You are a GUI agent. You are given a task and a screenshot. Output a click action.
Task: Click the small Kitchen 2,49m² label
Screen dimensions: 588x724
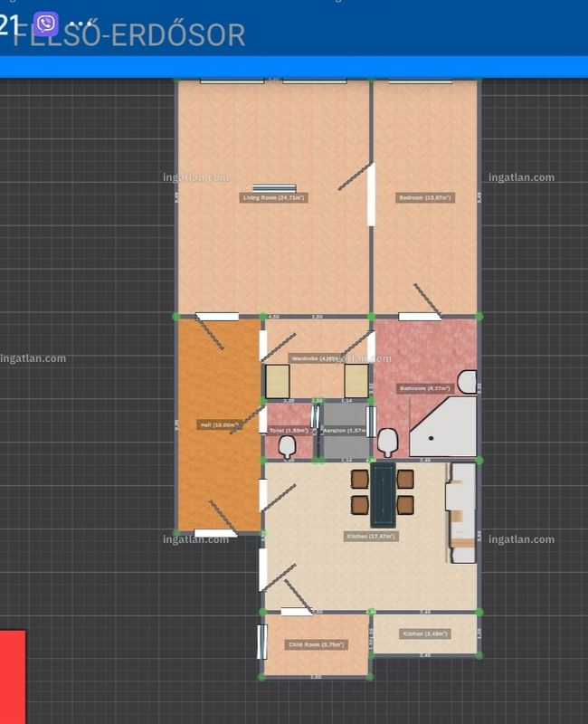click(x=425, y=634)
